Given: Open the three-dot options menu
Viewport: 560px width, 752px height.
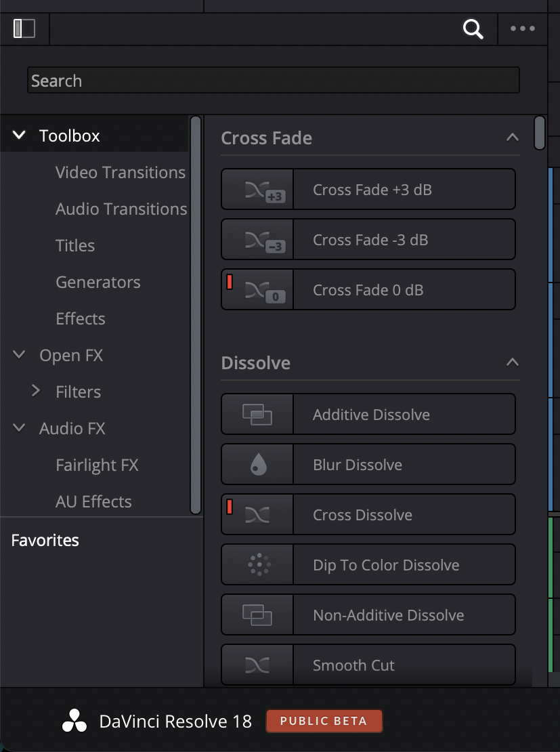Looking at the screenshot, I should click(523, 28).
